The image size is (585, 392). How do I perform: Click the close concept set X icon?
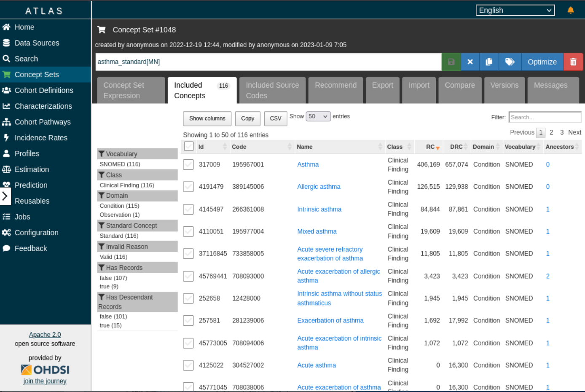[470, 62]
